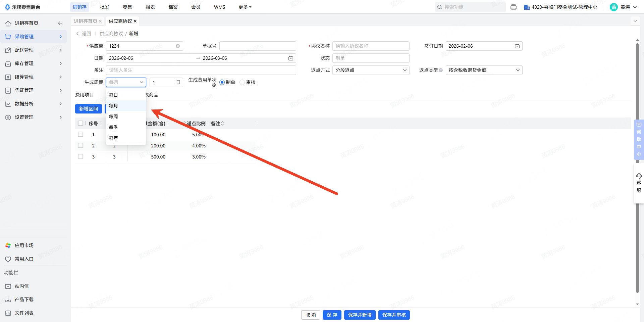Click the 数据分析 chart icon
This screenshot has height=322, width=644.
8,104
